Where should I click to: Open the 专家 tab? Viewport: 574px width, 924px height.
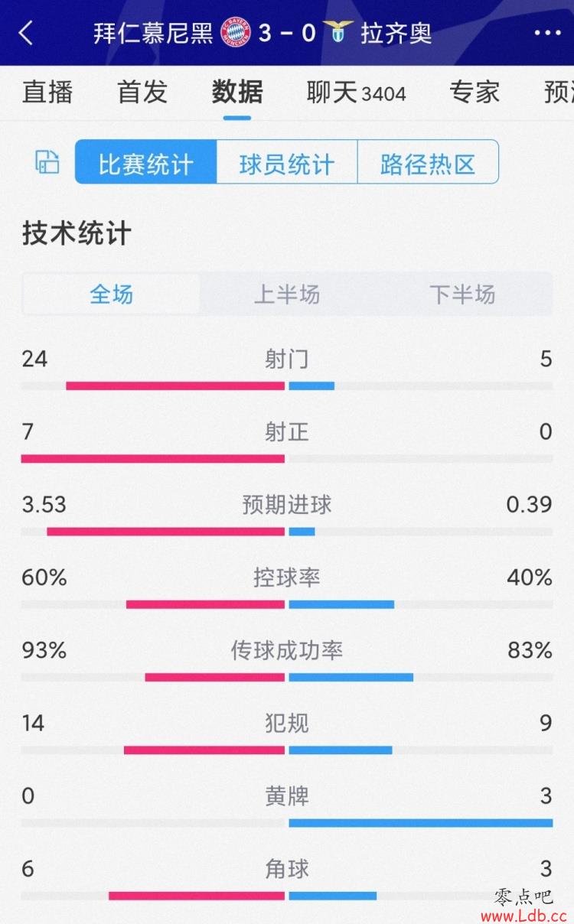pyautogui.click(x=475, y=93)
